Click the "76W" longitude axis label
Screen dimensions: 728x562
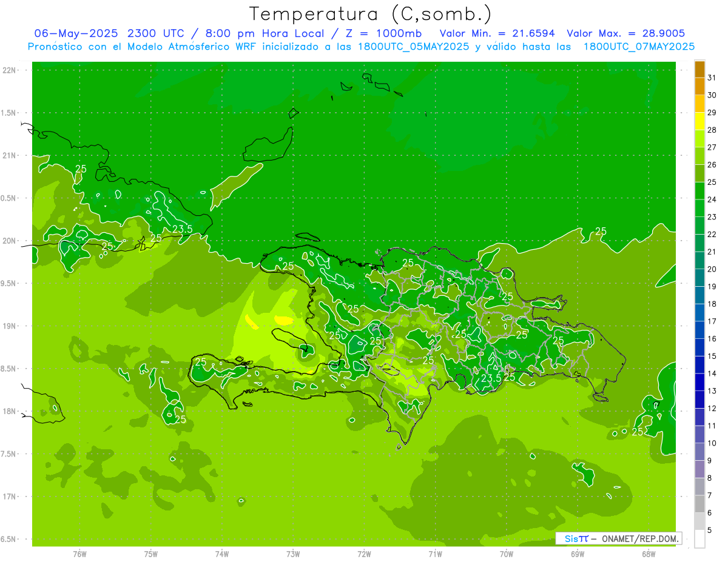(x=79, y=554)
